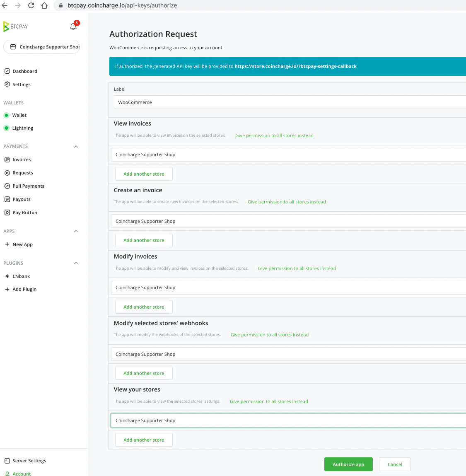Go to Lightning in the sidebar
Viewport: 466px width, 476px height.
23,128
